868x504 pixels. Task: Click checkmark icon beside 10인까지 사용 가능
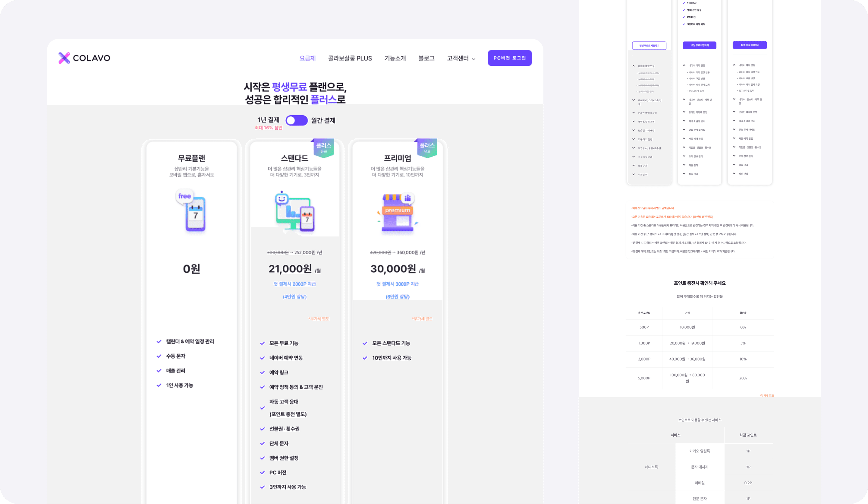tap(365, 358)
